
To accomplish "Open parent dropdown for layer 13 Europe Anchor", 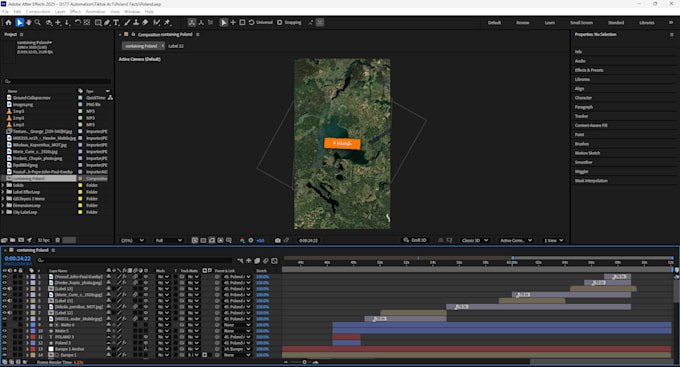I will [237, 349].
